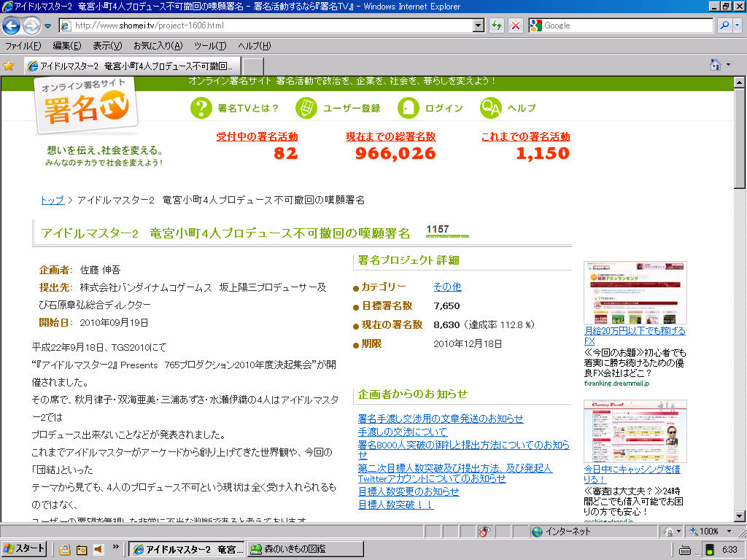The height and width of the screenshot is (560, 747).
Task: Click the Q&A help icon
Action: 491,108
